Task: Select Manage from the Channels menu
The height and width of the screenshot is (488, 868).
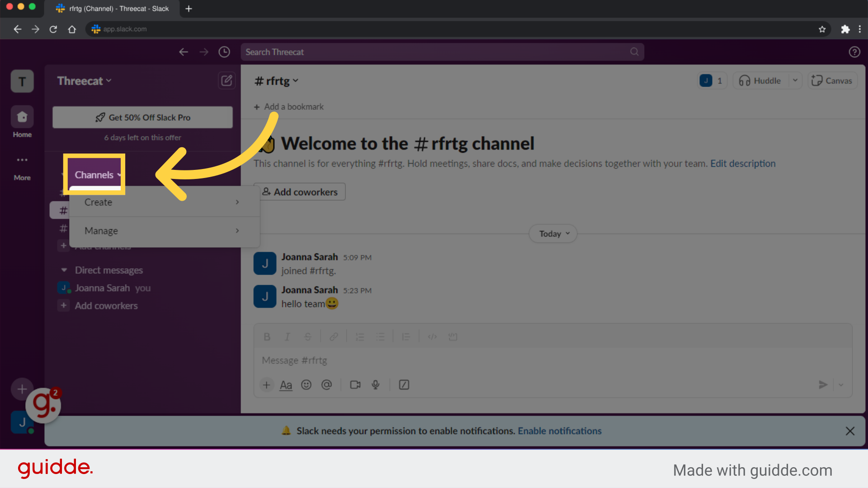Action: click(101, 230)
